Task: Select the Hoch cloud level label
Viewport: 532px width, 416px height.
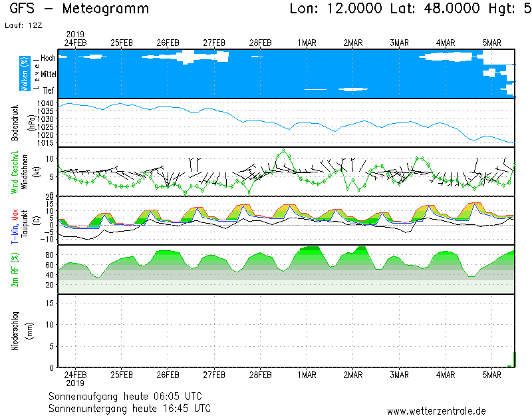Action: [x=48, y=59]
